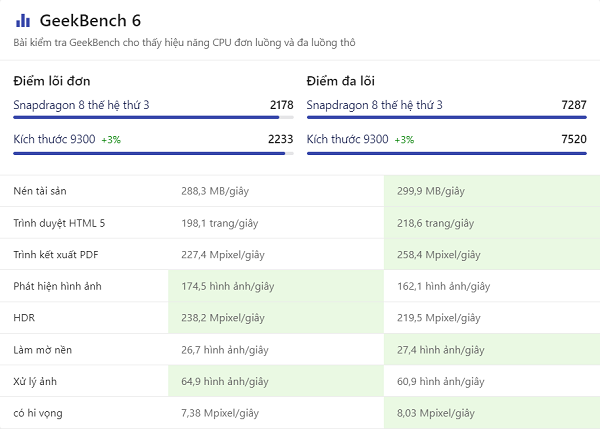Viewport: 600px width, 429px height.
Task: Click the +3% badge in single-core section
Action: [x=111, y=140]
